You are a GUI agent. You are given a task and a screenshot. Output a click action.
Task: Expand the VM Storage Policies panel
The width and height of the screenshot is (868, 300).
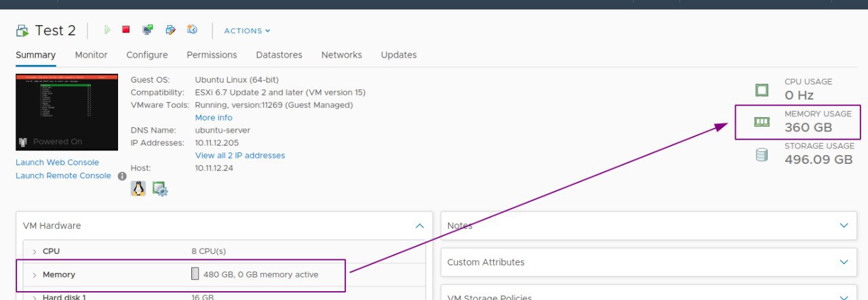[x=844, y=297]
